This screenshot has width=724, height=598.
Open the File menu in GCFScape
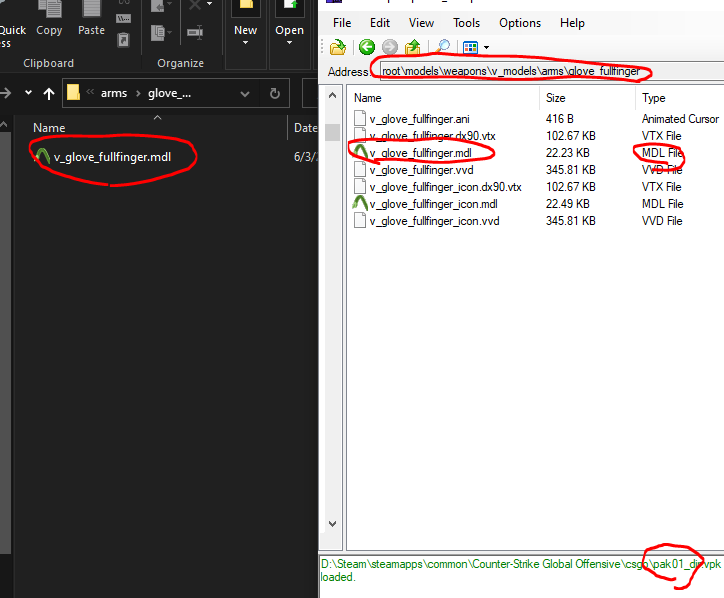342,23
